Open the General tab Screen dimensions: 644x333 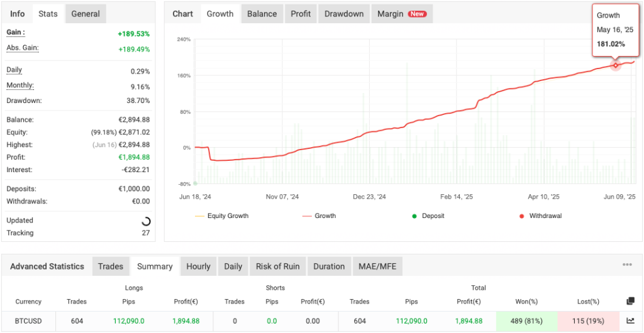tap(86, 14)
